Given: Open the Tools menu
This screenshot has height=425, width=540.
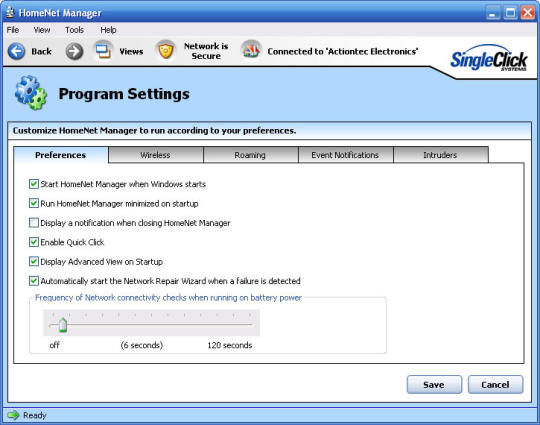Looking at the screenshot, I should [74, 30].
